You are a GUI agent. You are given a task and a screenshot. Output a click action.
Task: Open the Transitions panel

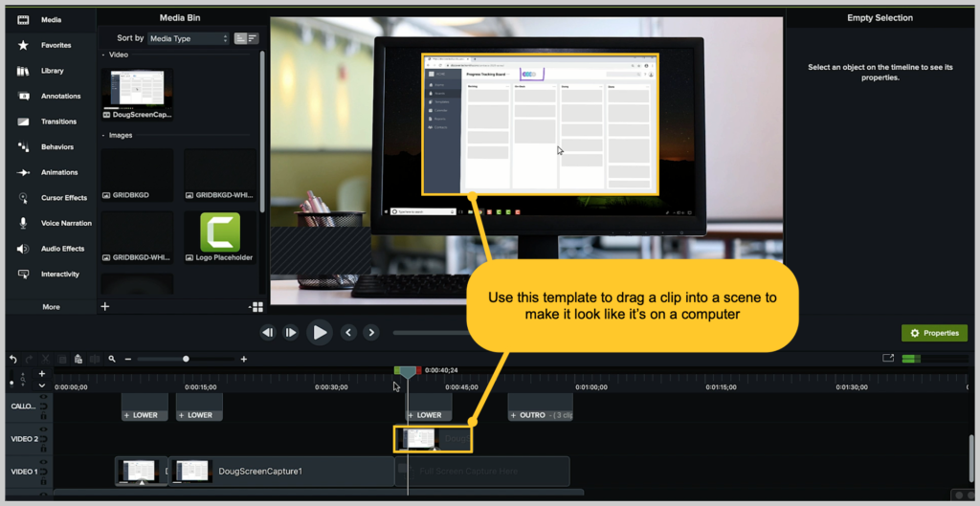pos(52,121)
